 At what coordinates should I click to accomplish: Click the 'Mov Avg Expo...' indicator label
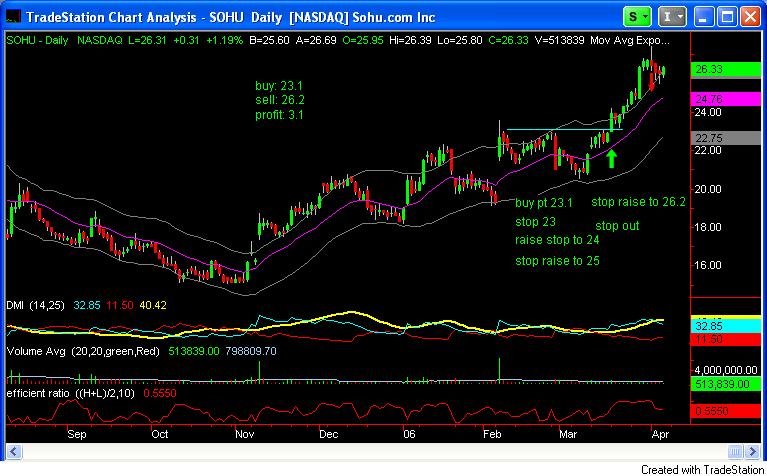pyautogui.click(x=629, y=41)
